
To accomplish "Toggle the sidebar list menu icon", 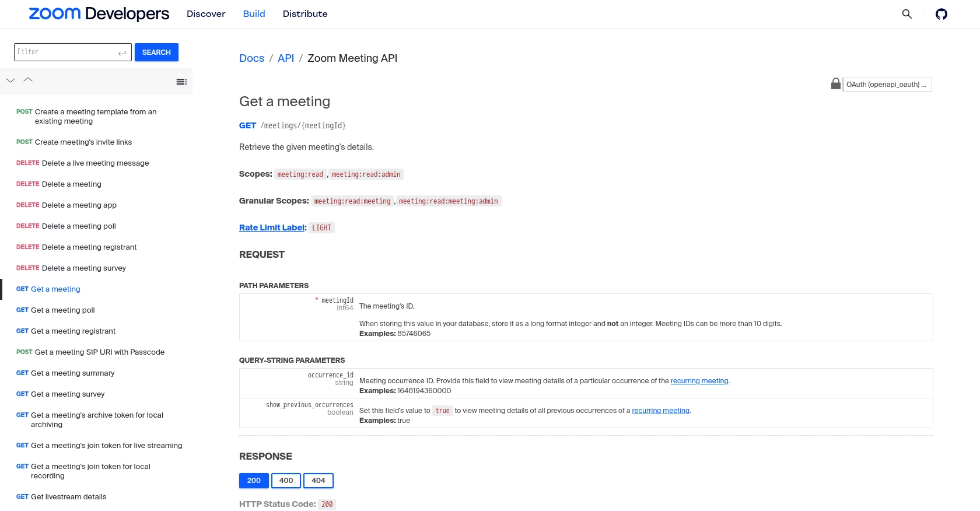I will click(x=181, y=82).
